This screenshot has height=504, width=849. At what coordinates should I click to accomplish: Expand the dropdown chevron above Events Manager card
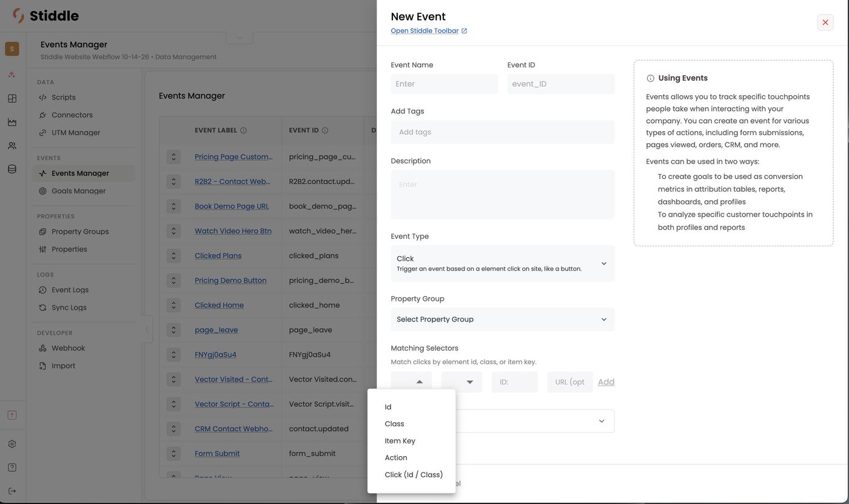pyautogui.click(x=240, y=37)
